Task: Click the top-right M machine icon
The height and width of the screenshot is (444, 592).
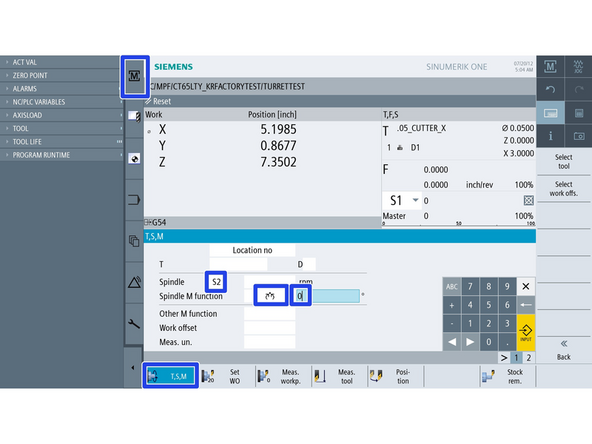Action: (x=550, y=67)
